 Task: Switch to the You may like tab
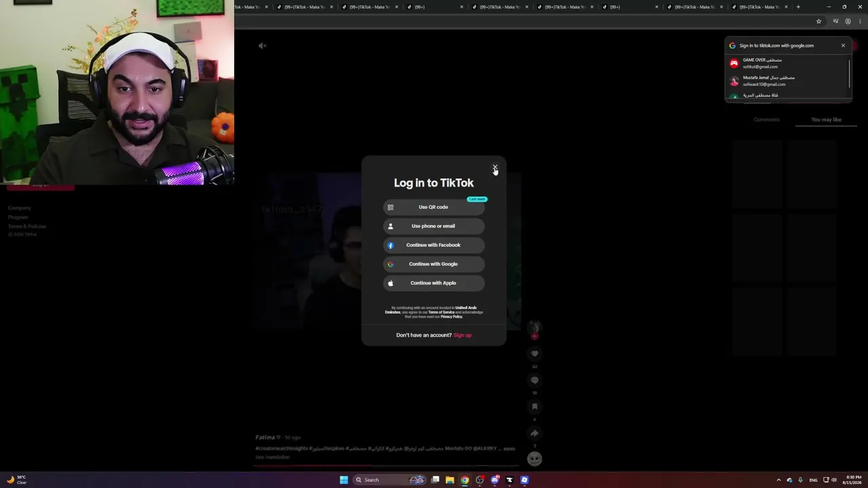(826, 119)
